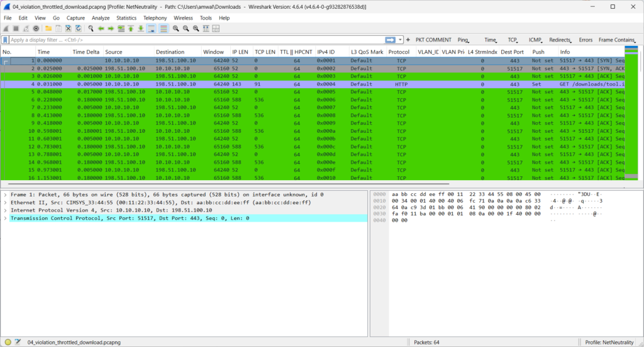Click the PKT COMMENT filter button
Image resolution: width=644 pixels, height=347 pixels.
tap(433, 40)
